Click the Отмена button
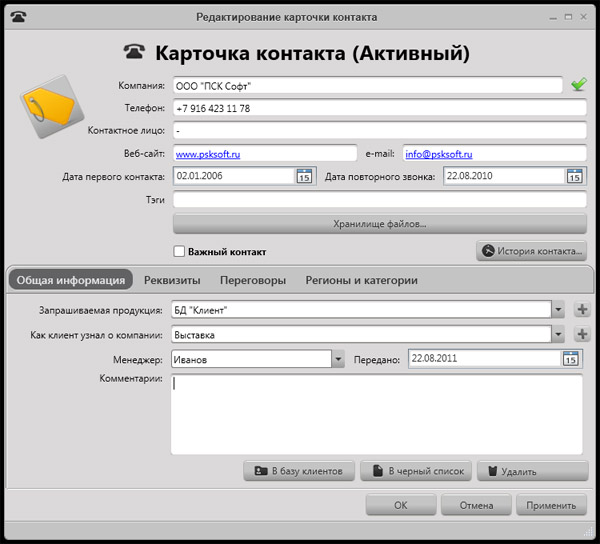 point(476,505)
